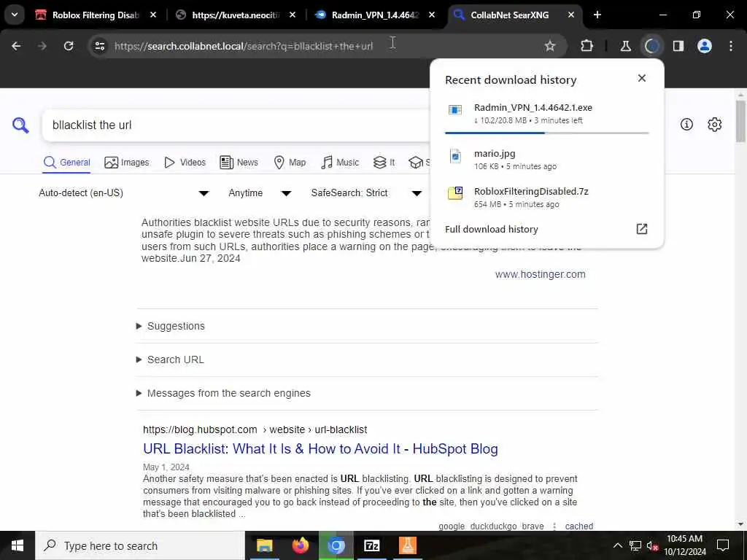Close the CollabNet SearXNG tab
Image resolution: width=747 pixels, height=560 pixels.
click(x=571, y=15)
